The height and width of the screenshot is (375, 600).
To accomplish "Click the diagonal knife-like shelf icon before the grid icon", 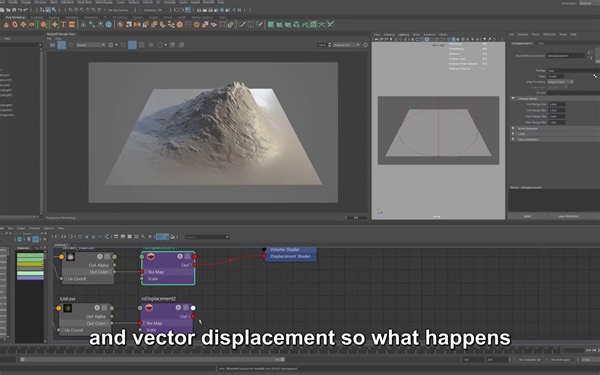I will pos(242,24).
